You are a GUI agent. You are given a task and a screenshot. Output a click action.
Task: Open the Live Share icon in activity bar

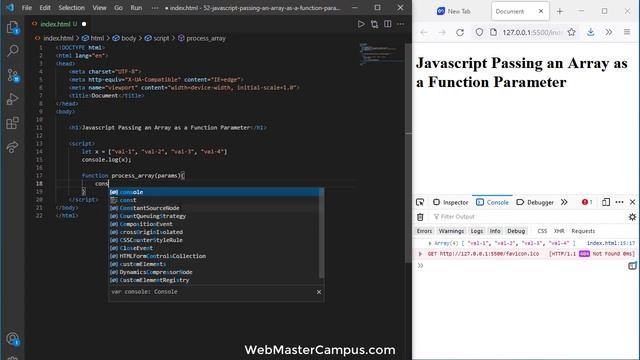(x=13, y=147)
